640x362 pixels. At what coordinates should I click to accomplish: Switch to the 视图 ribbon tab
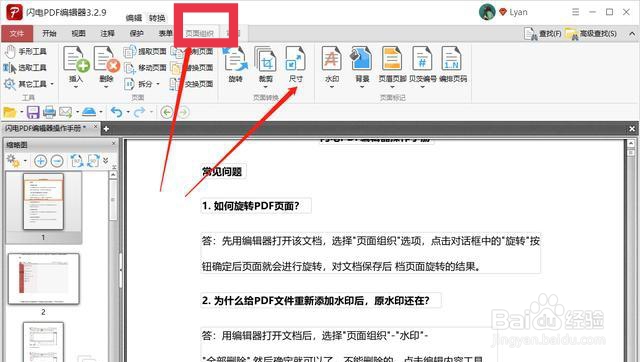pos(78,33)
